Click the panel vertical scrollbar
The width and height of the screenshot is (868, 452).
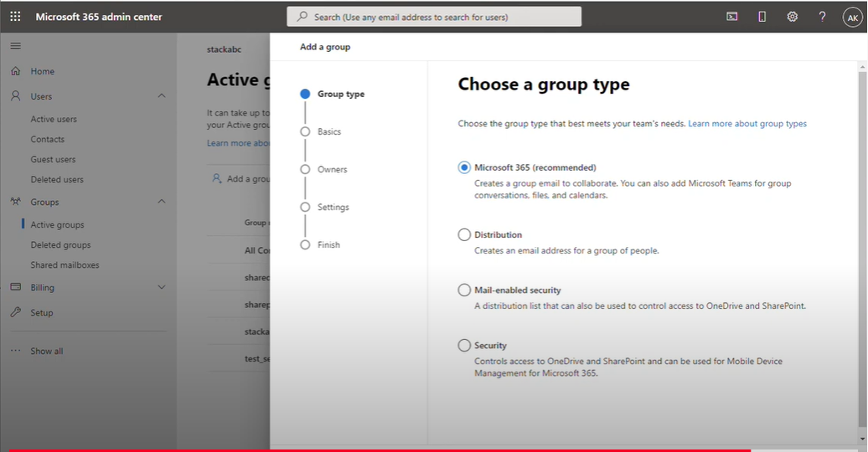point(862,249)
